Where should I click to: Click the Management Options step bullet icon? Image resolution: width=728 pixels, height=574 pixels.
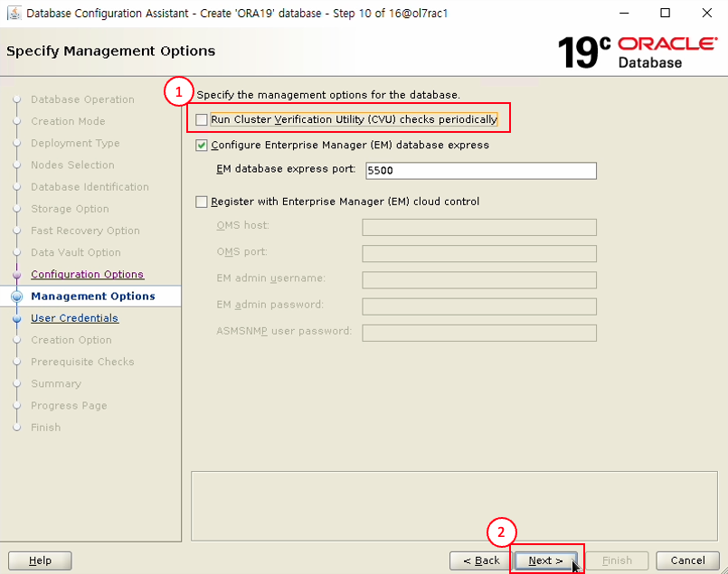(17, 296)
